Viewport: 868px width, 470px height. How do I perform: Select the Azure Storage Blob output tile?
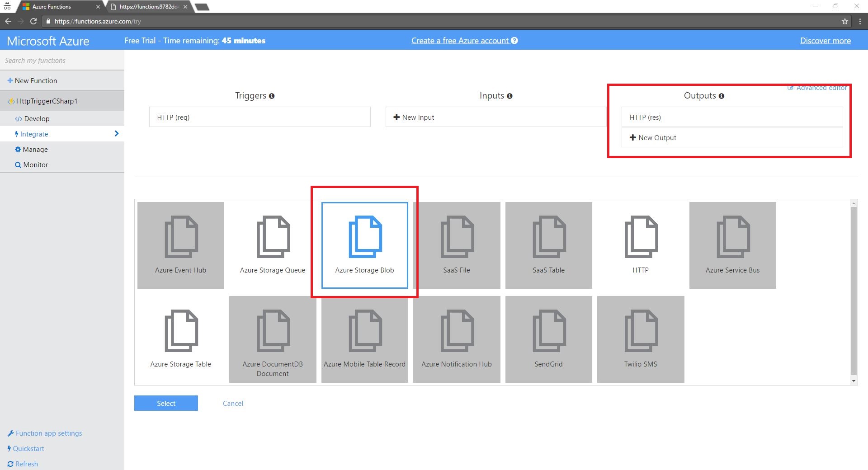[364, 245]
